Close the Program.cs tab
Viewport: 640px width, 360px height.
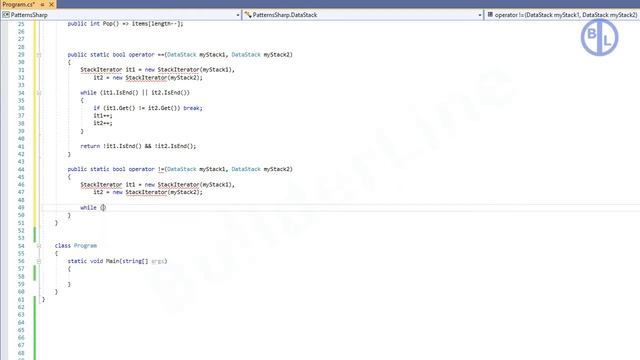pos(51,4)
